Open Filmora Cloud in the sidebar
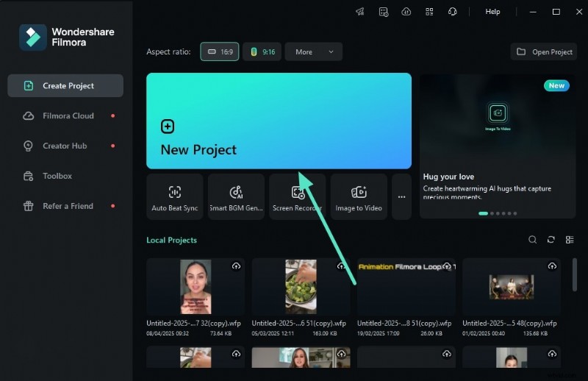588x381 pixels. tap(65, 115)
